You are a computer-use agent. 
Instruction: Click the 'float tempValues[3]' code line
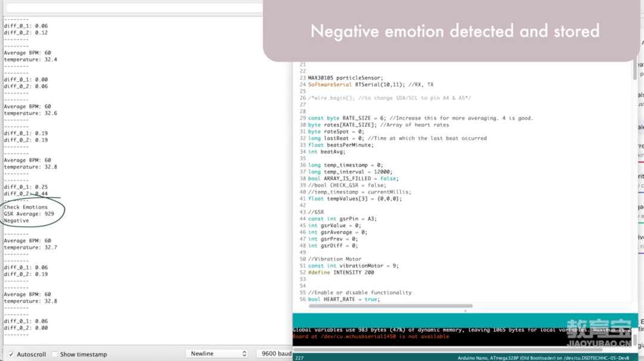(355, 198)
